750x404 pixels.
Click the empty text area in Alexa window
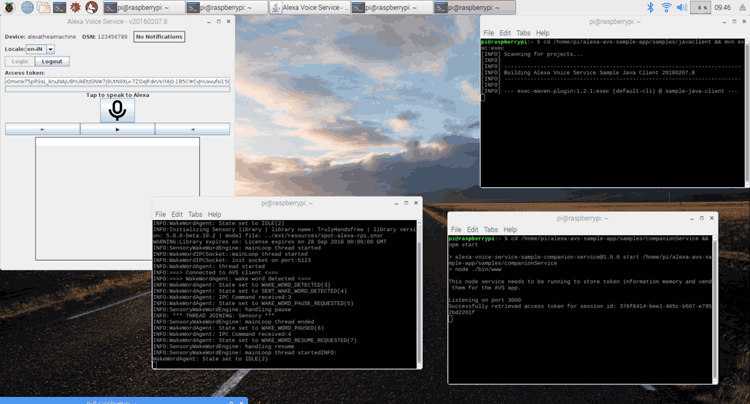(117, 198)
